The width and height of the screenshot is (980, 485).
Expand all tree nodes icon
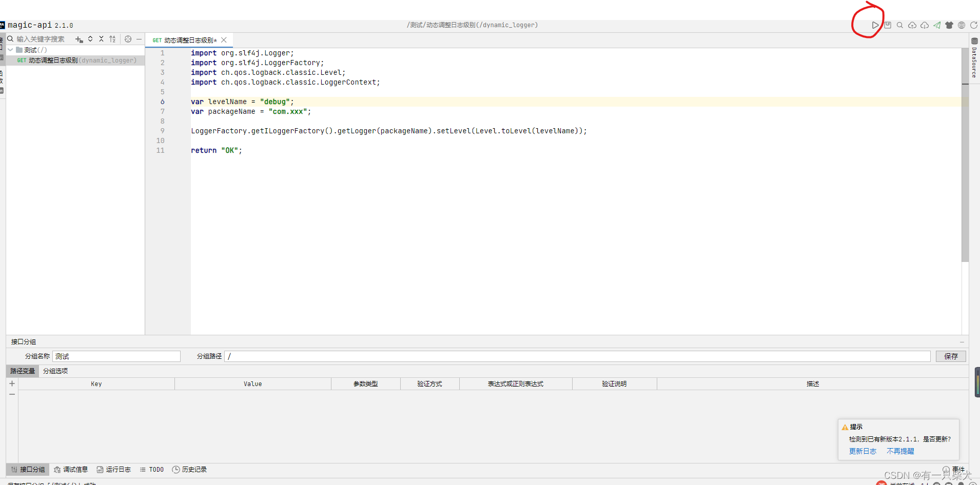click(x=90, y=39)
